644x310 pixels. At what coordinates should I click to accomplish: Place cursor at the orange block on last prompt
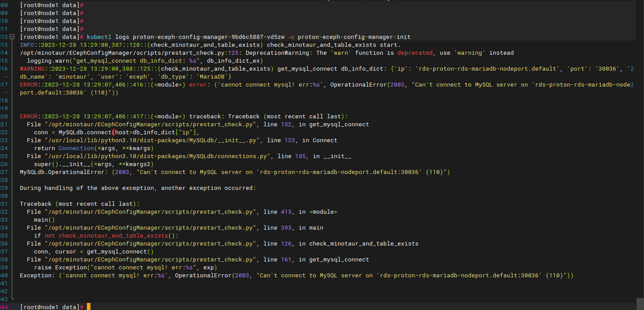pyautogui.click(x=89, y=306)
